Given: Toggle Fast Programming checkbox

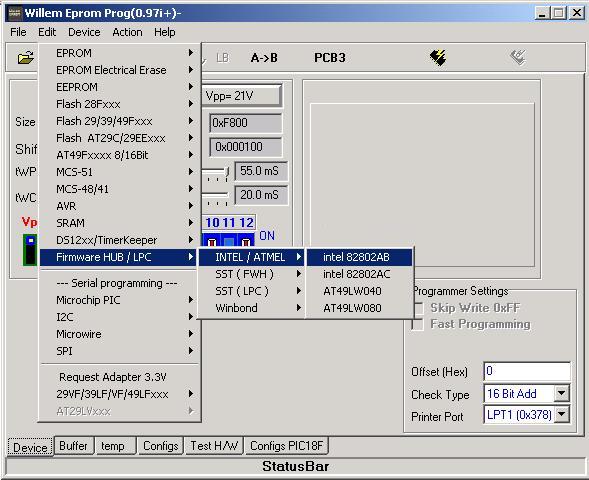Looking at the screenshot, I should (418, 324).
